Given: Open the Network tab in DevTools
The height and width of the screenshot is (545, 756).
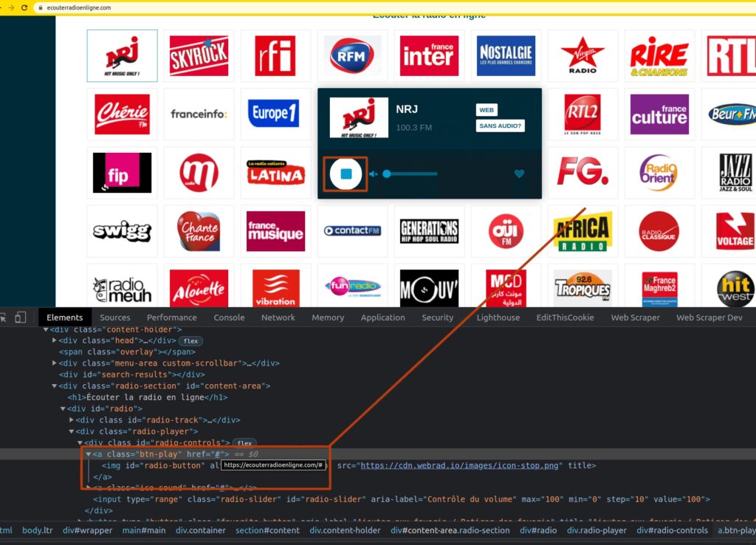Looking at the screenshot, I should tap(278, 318).
